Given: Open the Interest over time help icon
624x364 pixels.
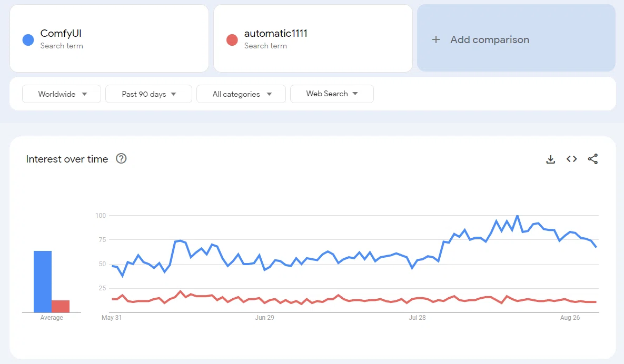Looking at the screenshot, I should click(121, 158).
